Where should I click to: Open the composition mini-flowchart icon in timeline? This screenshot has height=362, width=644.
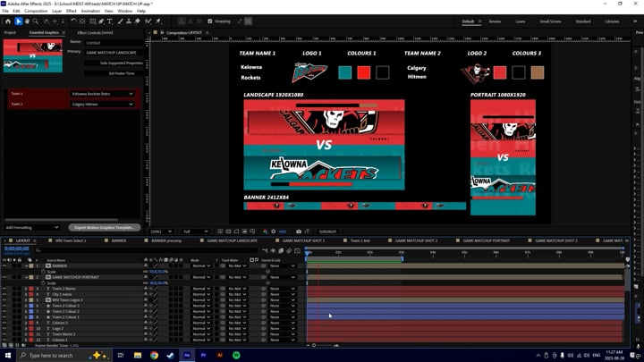(265, 250)
